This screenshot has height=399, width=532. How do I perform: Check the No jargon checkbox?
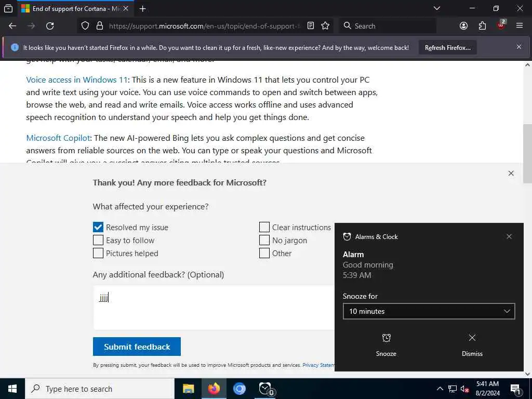tap(264, 240)
